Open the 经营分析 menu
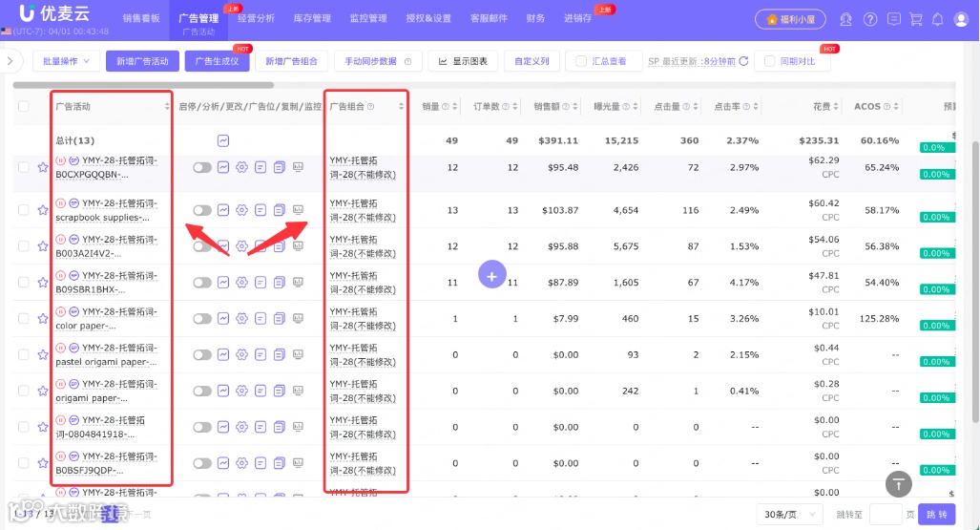Image resolution: width=980 pixels, height=530 pixels. [x=256, y=19]
